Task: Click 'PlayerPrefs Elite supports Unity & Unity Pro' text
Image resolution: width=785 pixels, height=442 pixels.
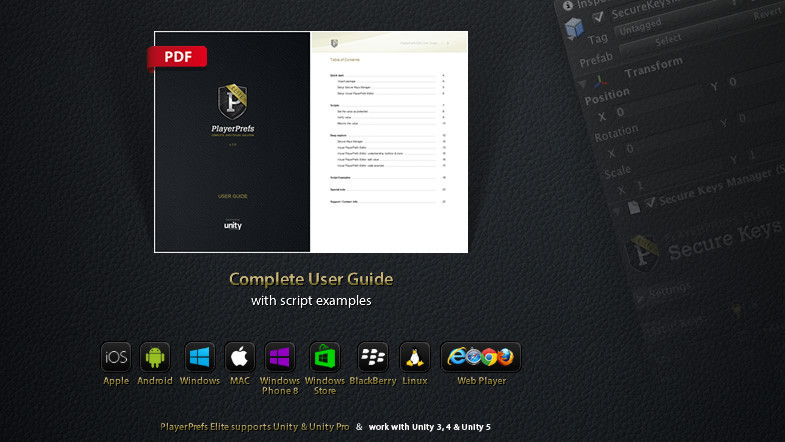Action: [x=255, y=426]
